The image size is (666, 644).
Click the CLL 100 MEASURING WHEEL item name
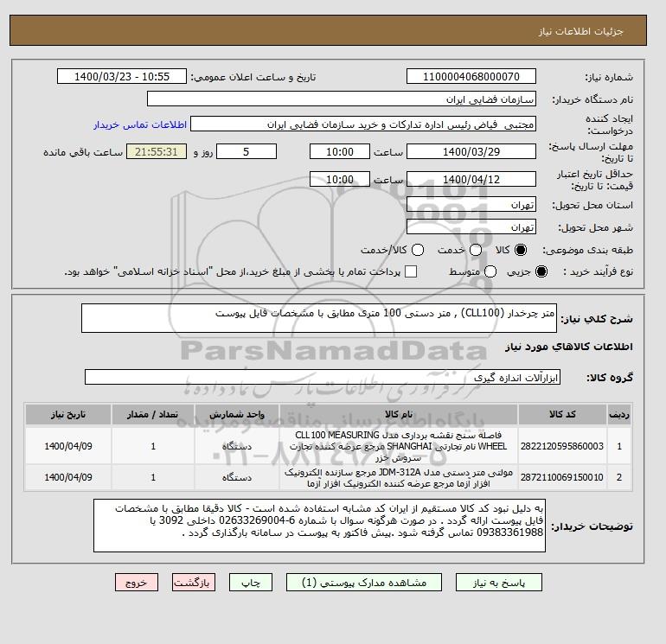(x=399, y=447)
